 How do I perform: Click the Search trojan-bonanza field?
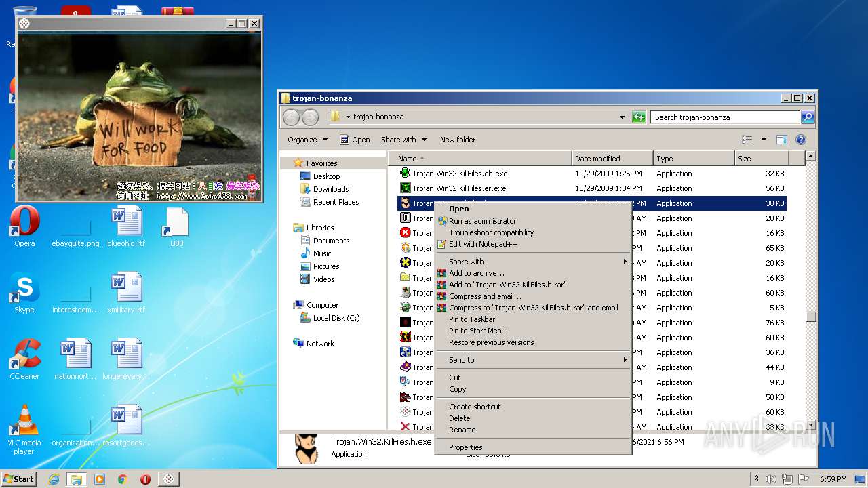tap(725, 117)
